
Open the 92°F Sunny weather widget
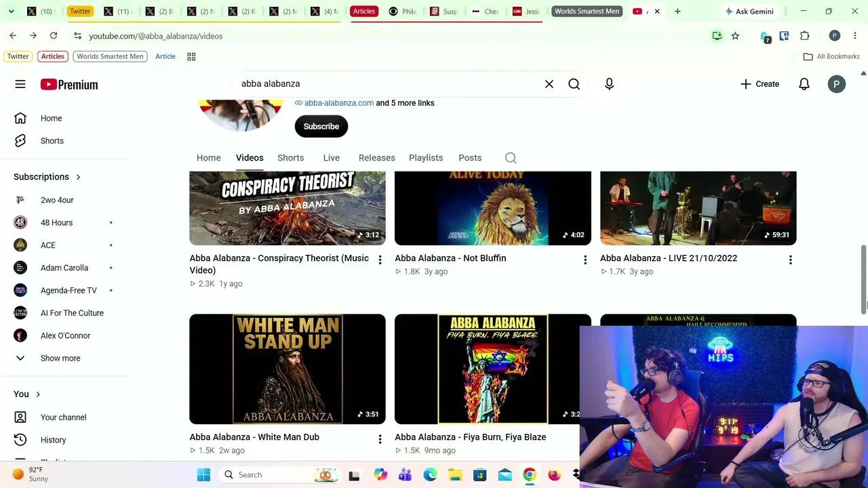click(x=31, y=474)
